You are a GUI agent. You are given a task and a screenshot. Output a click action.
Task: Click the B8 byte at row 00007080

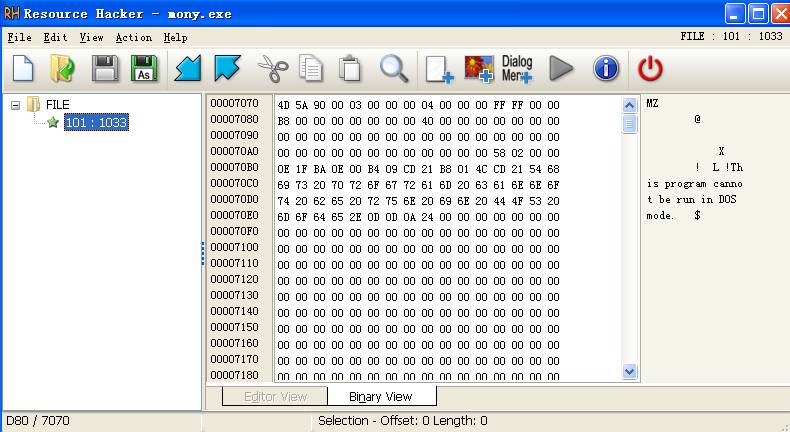(284, 121)
